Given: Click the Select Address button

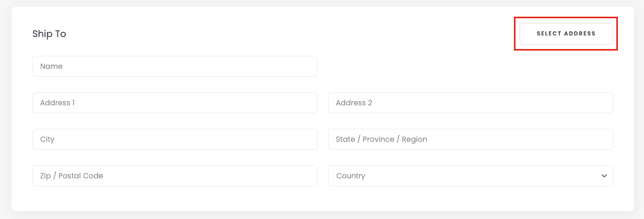Looking at the screenshot, I should pos(566,34).
